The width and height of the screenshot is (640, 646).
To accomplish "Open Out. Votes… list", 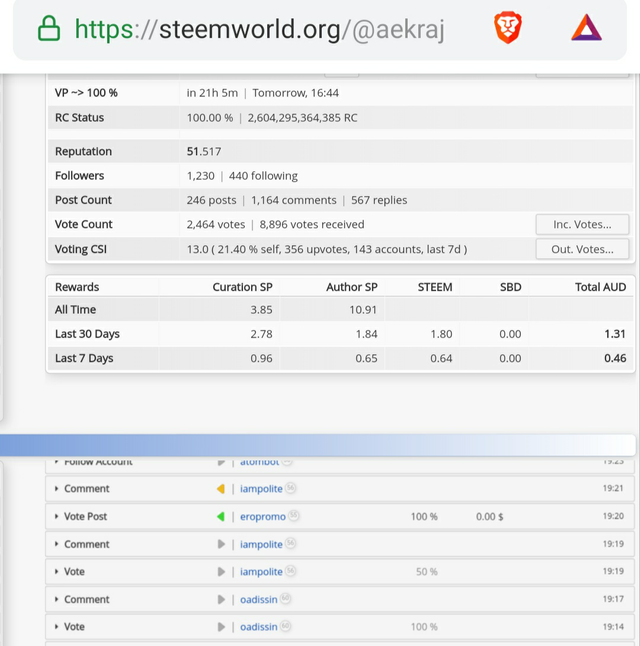I will pyautogui.click(x=582, y=249).
